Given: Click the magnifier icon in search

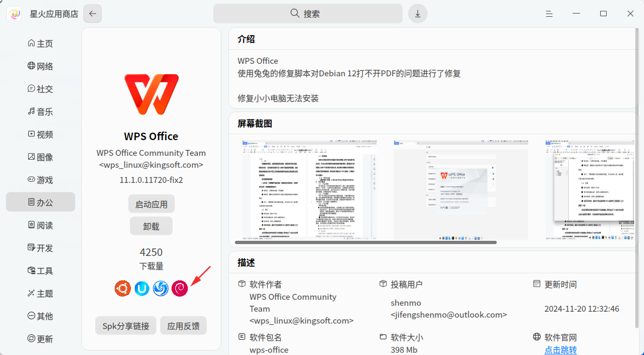Looking at the screenshot, I should (294, 13).
